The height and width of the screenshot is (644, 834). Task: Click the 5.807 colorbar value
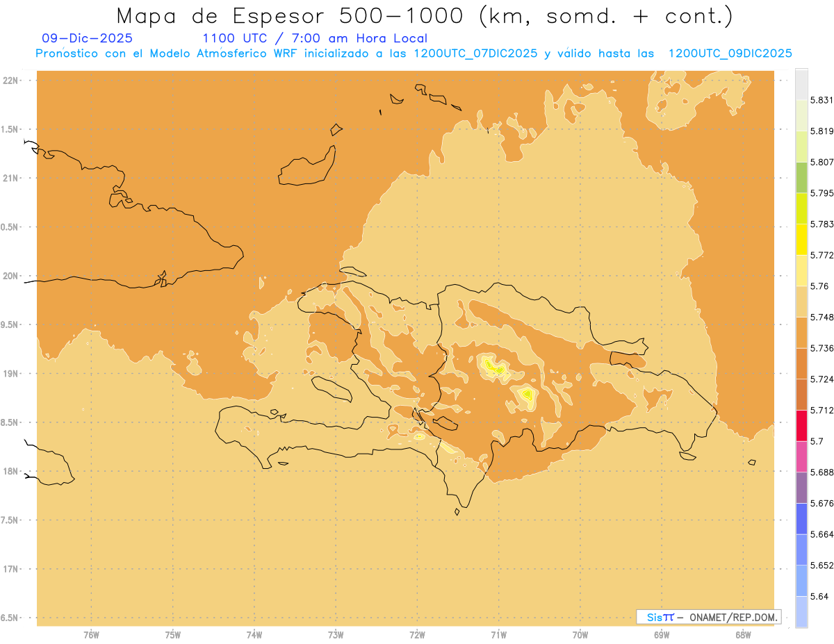pyautogui.click(x=821, y=162)
